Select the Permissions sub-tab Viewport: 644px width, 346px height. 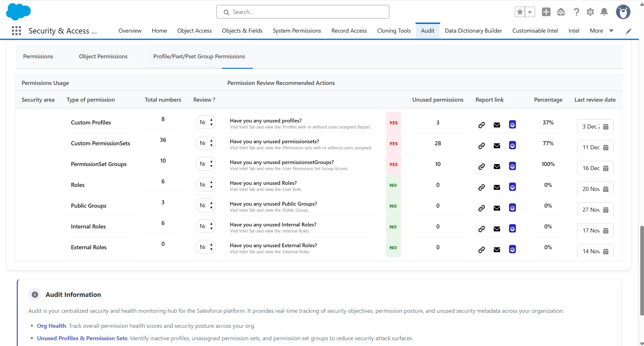pyautogui.click(x=38, y=56)
